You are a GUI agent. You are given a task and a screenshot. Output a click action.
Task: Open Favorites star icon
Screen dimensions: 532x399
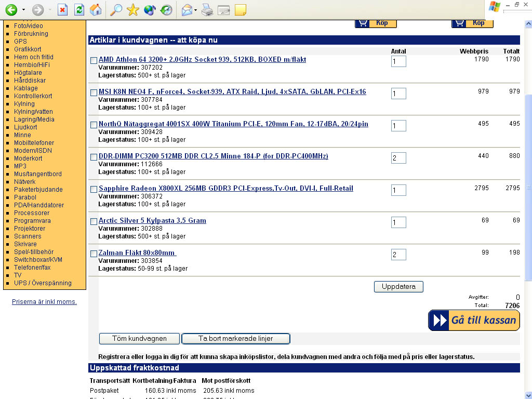[x=132, y=10]
